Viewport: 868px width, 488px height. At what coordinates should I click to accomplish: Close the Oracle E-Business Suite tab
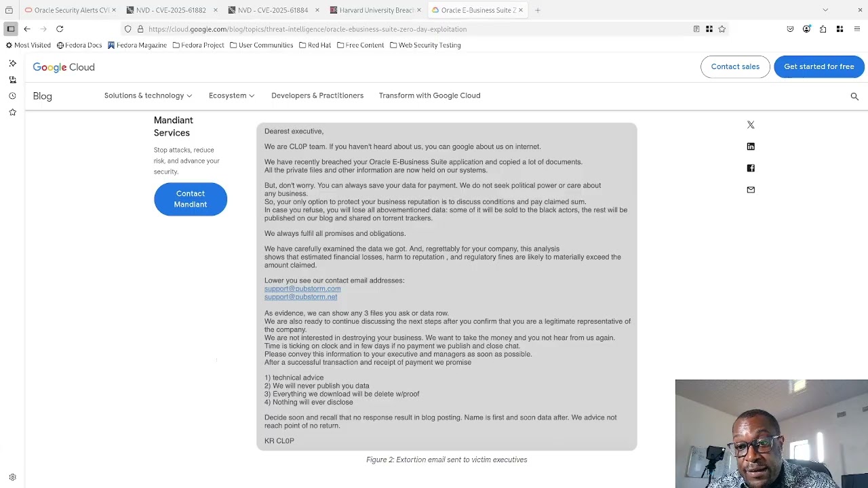[521, 10]
